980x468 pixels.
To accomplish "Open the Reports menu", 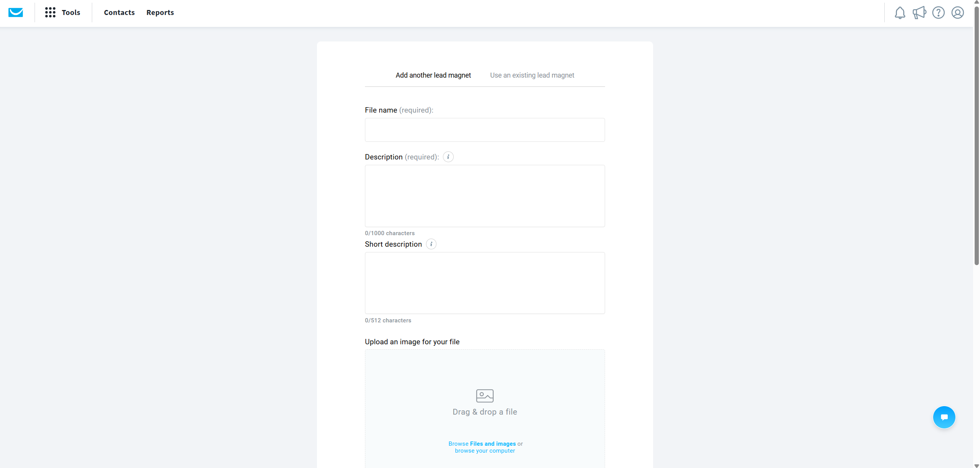I will 160,12.
